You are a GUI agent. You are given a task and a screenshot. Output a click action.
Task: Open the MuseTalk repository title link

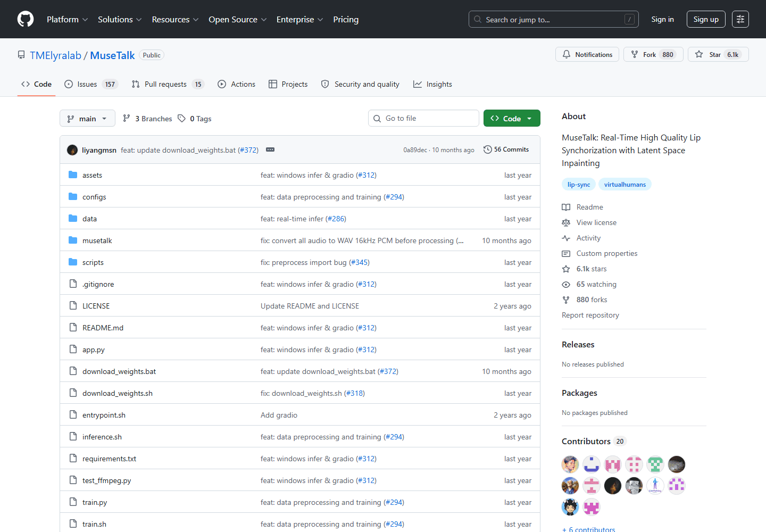click(112, 55)
